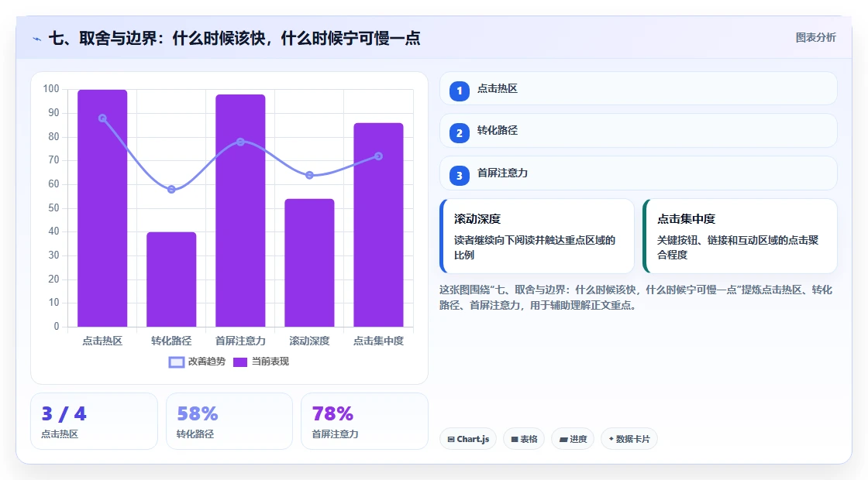Toggle the 改善趋势 legend entry
This screenshot has width=868, height=480.
pyautogui.click(x=197, y=362)
